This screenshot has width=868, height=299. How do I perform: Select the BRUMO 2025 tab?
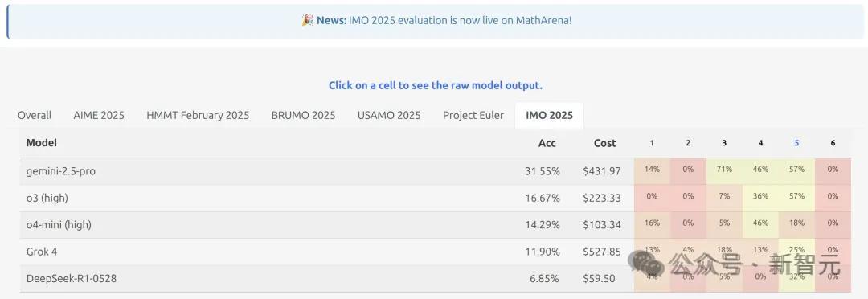[x=303, y=115]
